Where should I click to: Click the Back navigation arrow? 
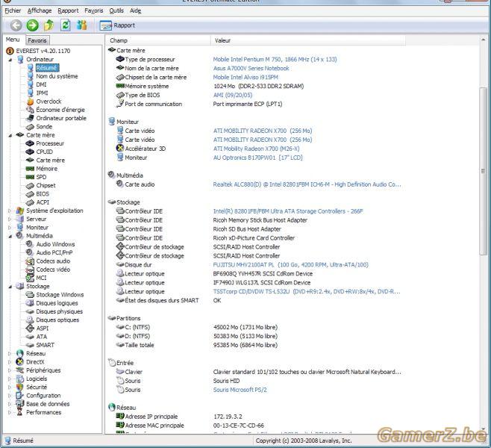coord(16,25)
